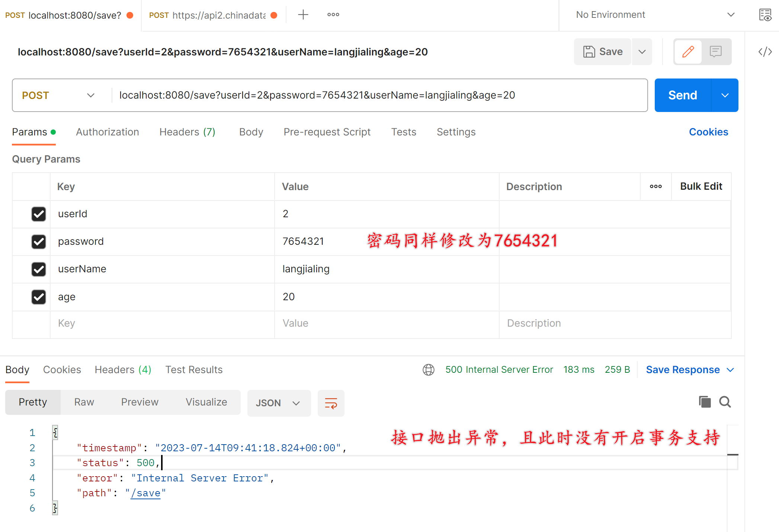
Task: Open the Pre-request Script tab
Action: click(x=327, y=132)
